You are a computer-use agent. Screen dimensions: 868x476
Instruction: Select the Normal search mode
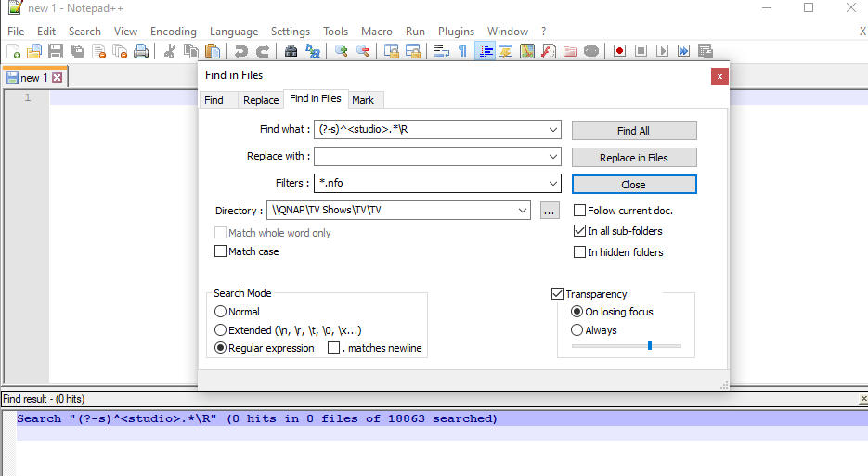pyautogui.click(x=220, y=312)
